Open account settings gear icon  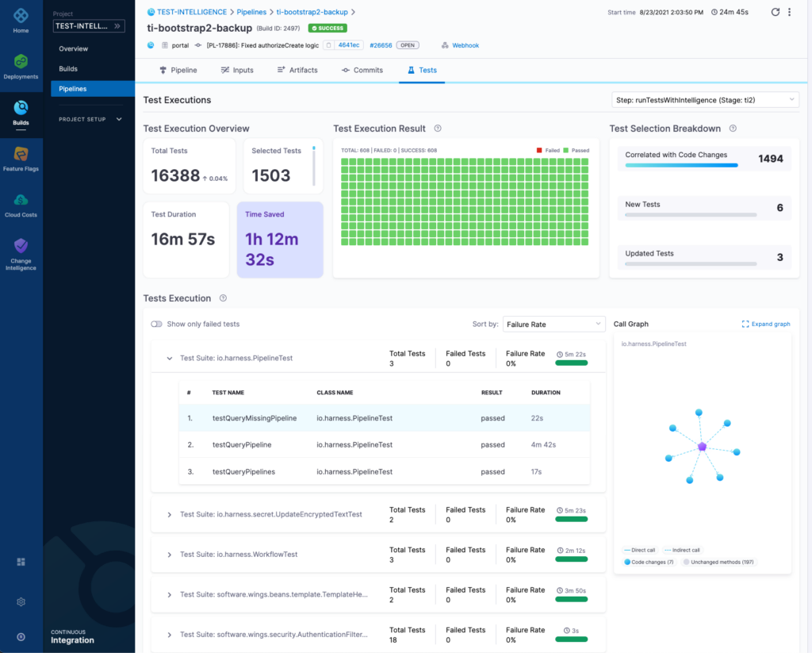(x=21, y=601)
